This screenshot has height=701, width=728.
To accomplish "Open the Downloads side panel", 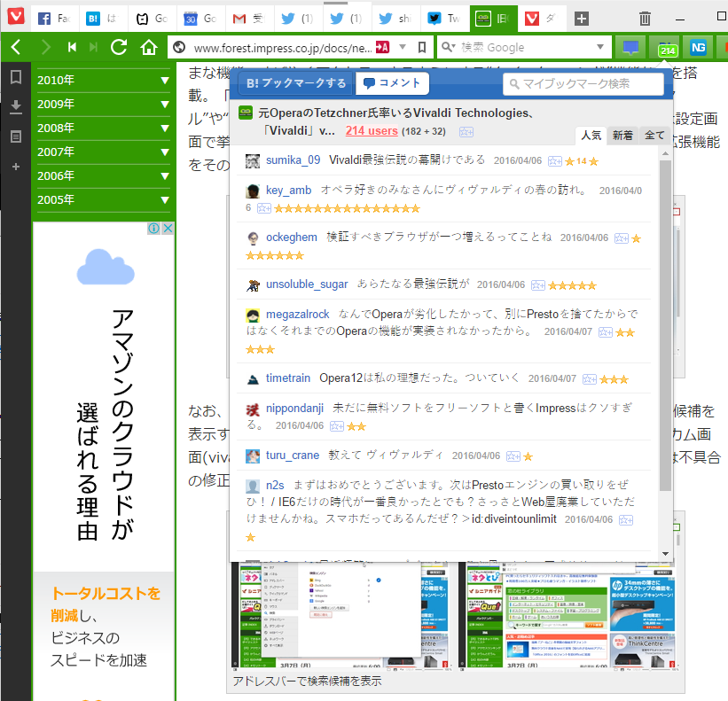I will (x=16, y=106).
